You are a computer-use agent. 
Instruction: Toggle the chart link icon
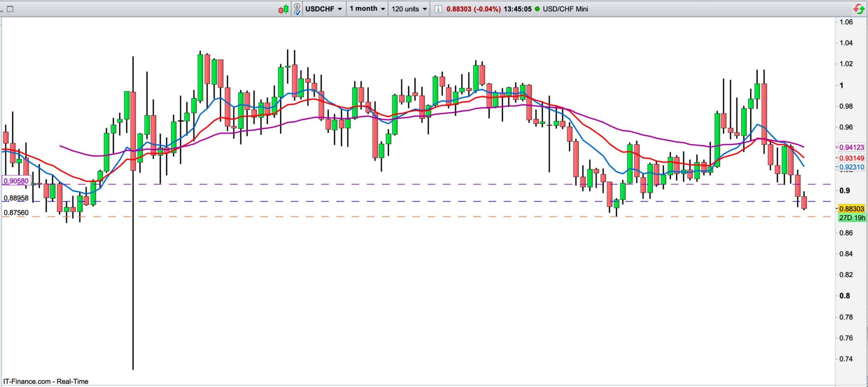297,9
